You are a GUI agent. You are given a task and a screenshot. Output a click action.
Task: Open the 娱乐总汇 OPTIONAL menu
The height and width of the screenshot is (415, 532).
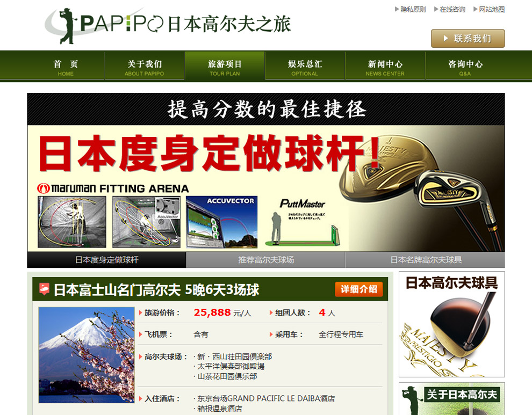click(305, 68)
